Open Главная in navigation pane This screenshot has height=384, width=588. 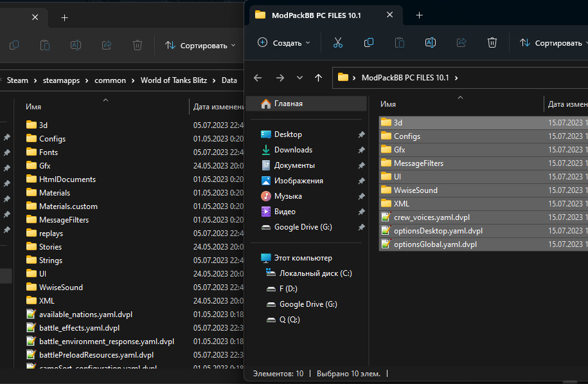(x=307, y=104)
